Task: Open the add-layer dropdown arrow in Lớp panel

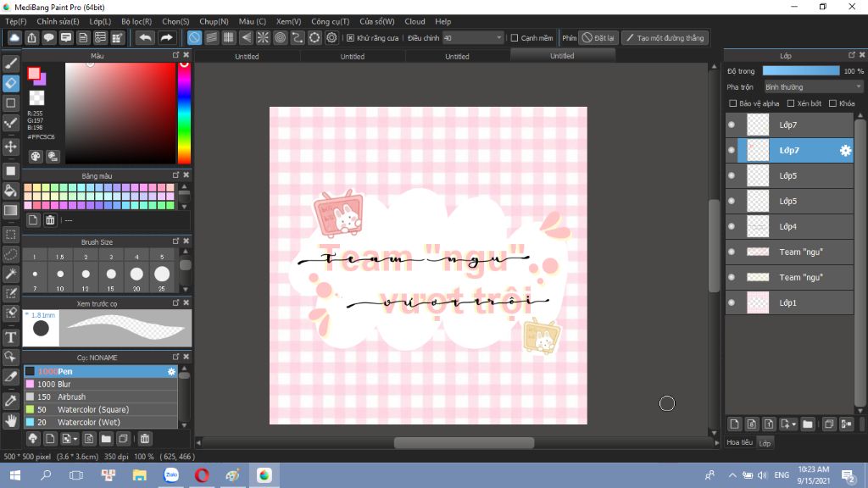Action: pos(793,424)
